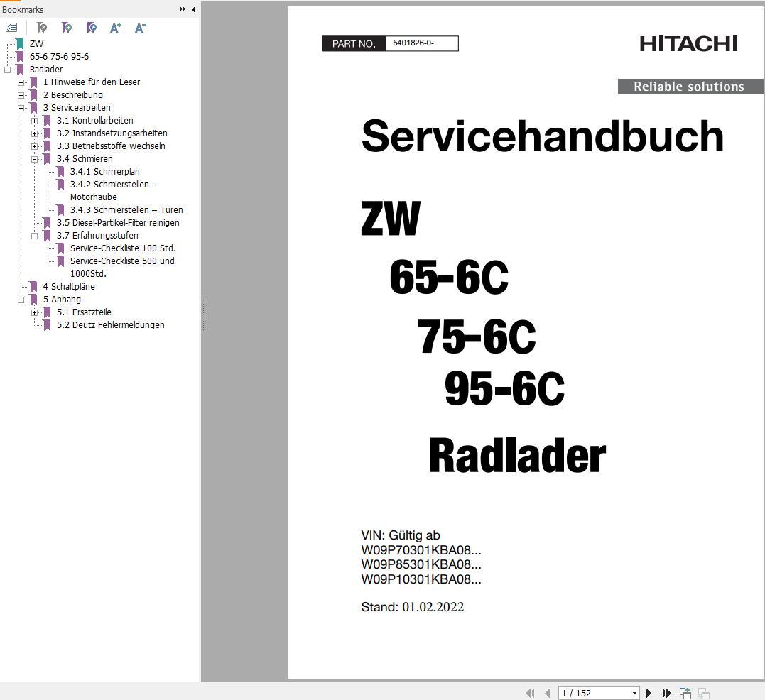Expand the bookmarks panel with double arrow

coord(183,9)
